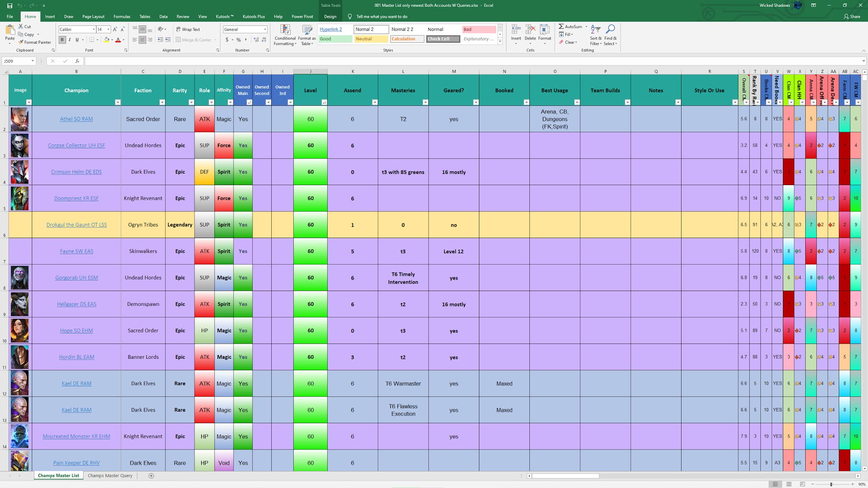Expand the Name Box dropdown showing J509
Viewport: 868px width, 488px height.
point(33,61)
